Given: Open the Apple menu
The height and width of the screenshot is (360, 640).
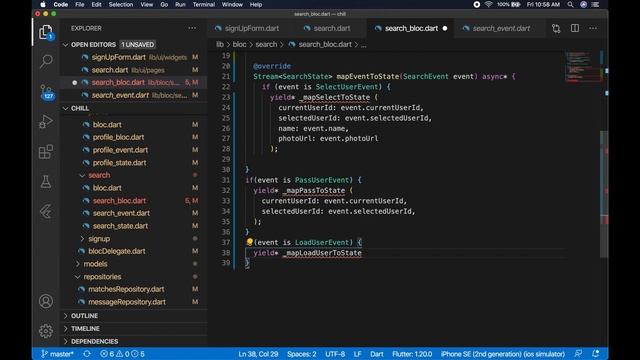Looking at the screenshot, I should [43, 4].
